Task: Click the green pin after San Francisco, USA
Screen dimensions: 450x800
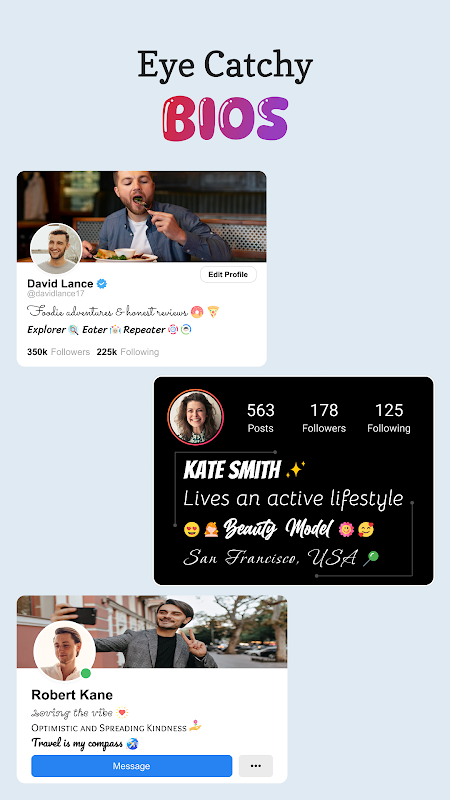Action: (371, 558)
